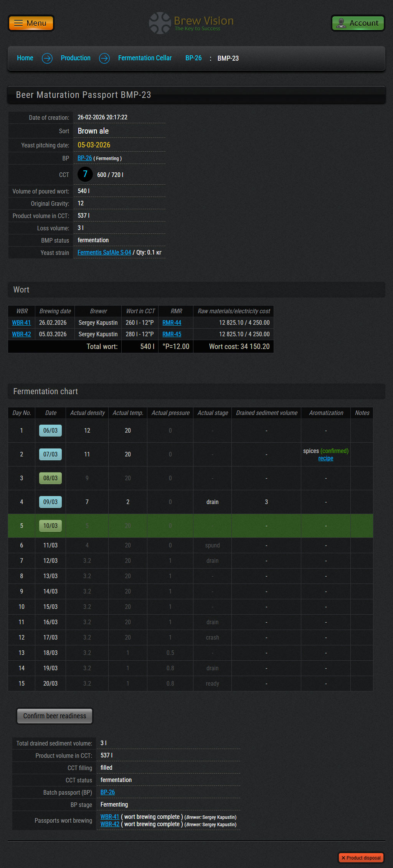Click the Product disposal button
Screen dimensions: 393x868
click(x=361, y=858)
